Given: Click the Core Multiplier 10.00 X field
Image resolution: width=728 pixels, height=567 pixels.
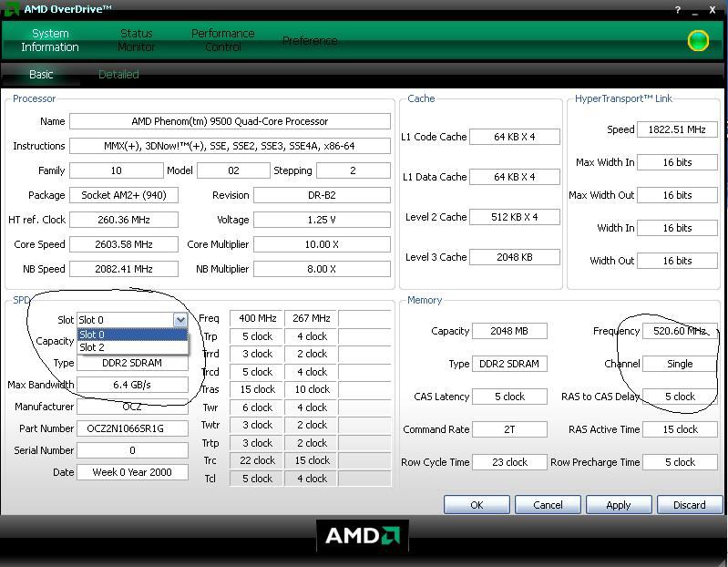Looking at the screenshot, I should pyautogui.click(x=322, y=244).
